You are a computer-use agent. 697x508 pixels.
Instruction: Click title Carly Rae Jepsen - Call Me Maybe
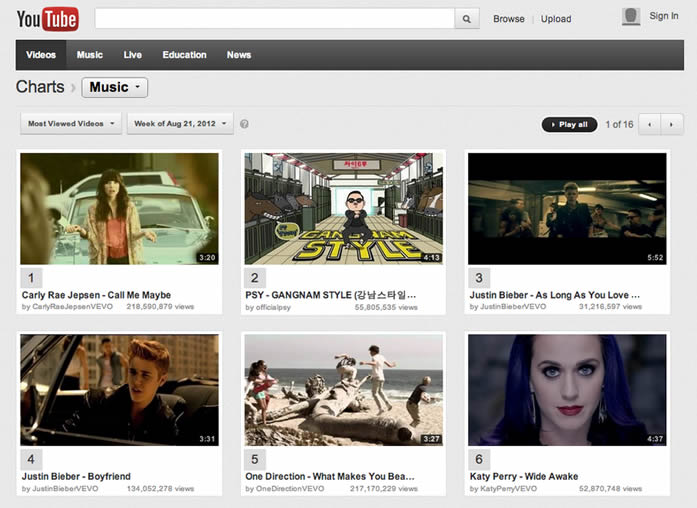[96, 295]
